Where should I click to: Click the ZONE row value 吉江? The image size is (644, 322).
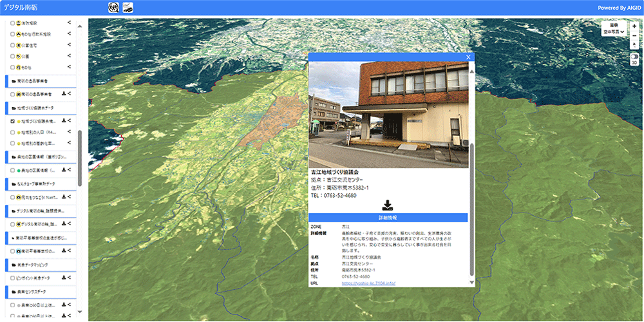click(345, 226)
